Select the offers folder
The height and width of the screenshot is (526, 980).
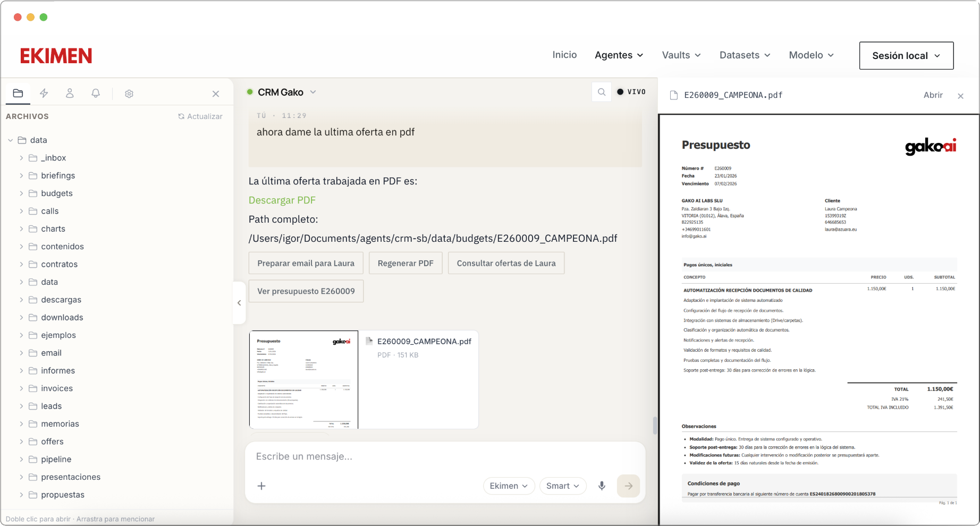click(52, 442)
